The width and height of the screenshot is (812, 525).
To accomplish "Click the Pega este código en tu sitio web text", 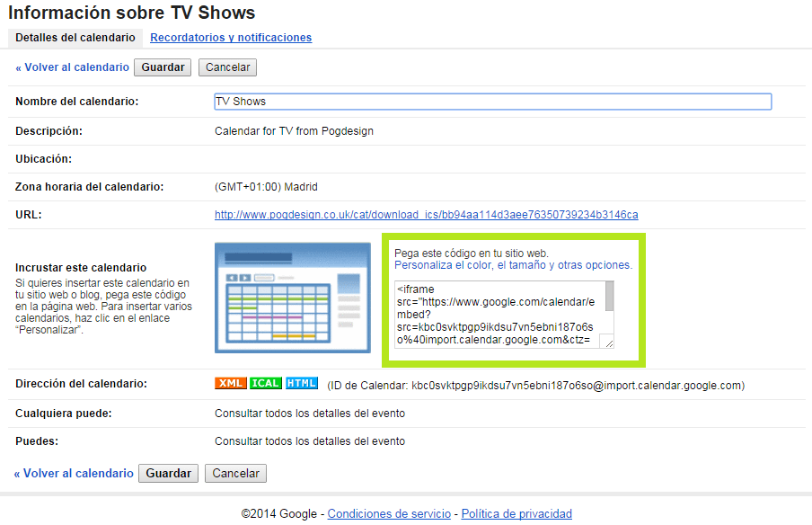I will point(472,254).
